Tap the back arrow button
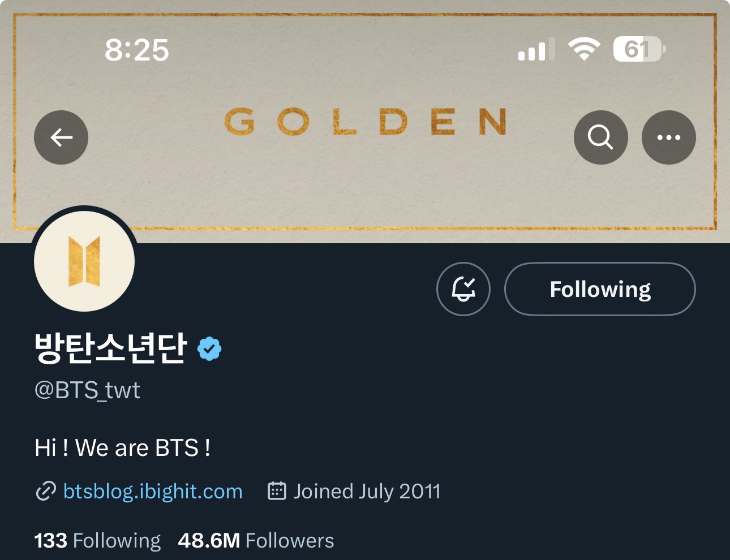Viewport: 730px width, 560px height. [x=61, y=137]
